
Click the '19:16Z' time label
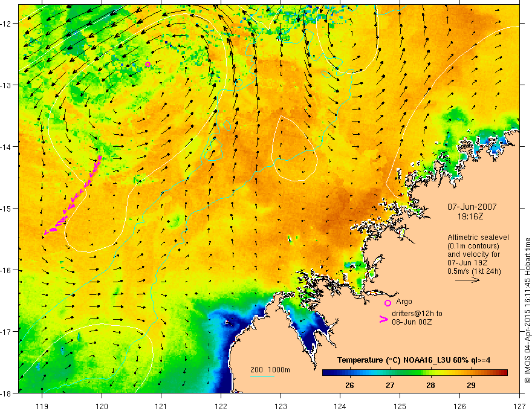[470, 216]
